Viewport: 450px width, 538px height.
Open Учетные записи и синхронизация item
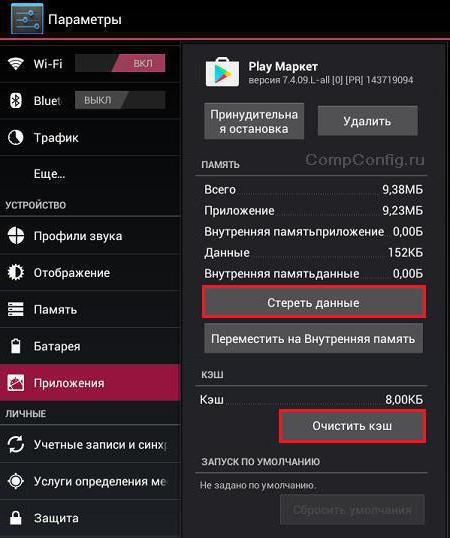[x=90, y=444]
